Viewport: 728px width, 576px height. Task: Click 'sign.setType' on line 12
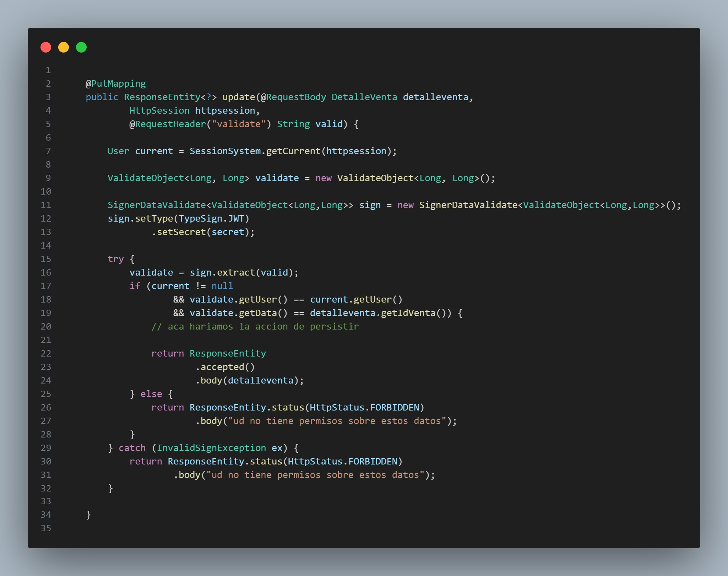click(140, 219)
